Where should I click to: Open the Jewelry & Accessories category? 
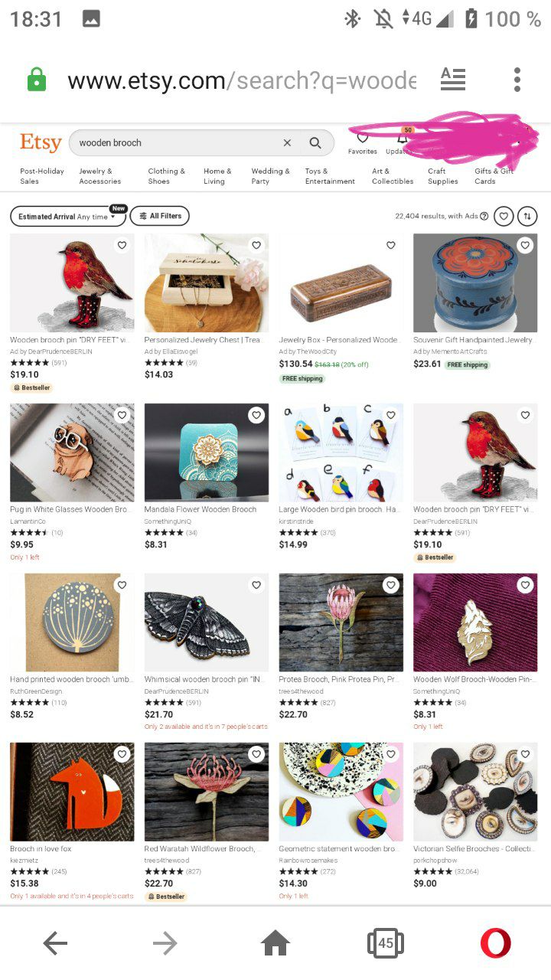pyautogui.click(x=100, y=176)
